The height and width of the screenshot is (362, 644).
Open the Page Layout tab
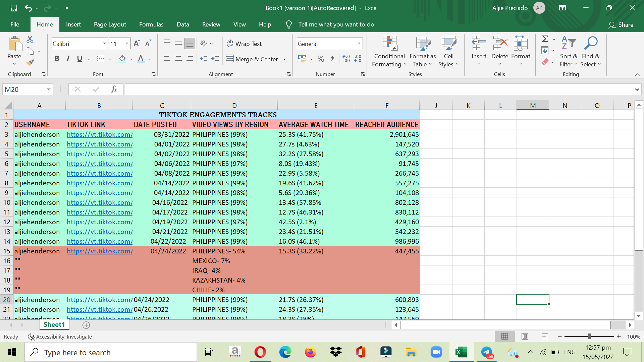pos(110,24)
